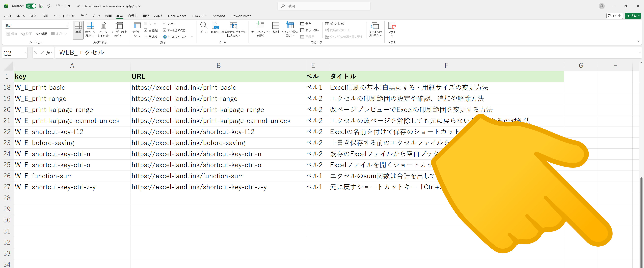This screenshot has width=644, height=268.
Task: Switch to the 数式 ribbon tab
Action: click(84, 16)
